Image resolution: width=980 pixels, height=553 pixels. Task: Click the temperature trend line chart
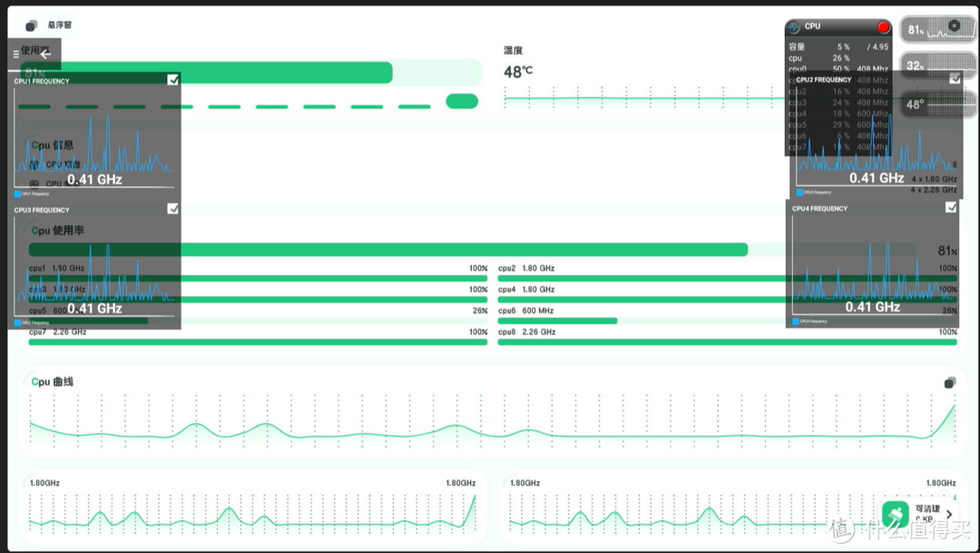[643, 97]
